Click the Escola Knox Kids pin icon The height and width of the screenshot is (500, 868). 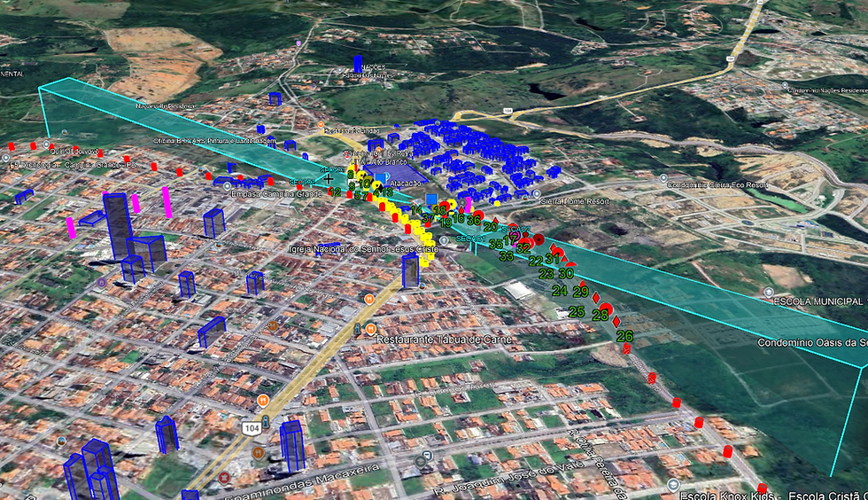pyautogui.click(x=673, y=486)
